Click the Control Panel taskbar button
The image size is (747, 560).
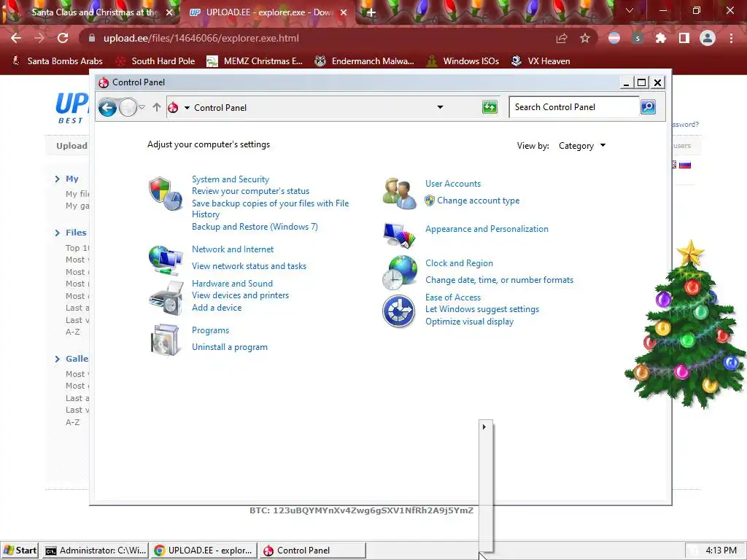[312, 551]
